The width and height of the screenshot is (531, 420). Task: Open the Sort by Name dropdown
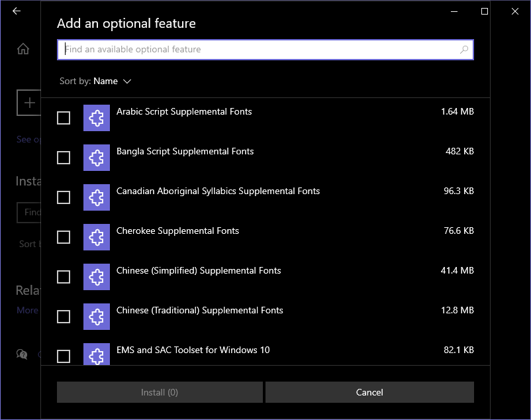pos(106,81)
